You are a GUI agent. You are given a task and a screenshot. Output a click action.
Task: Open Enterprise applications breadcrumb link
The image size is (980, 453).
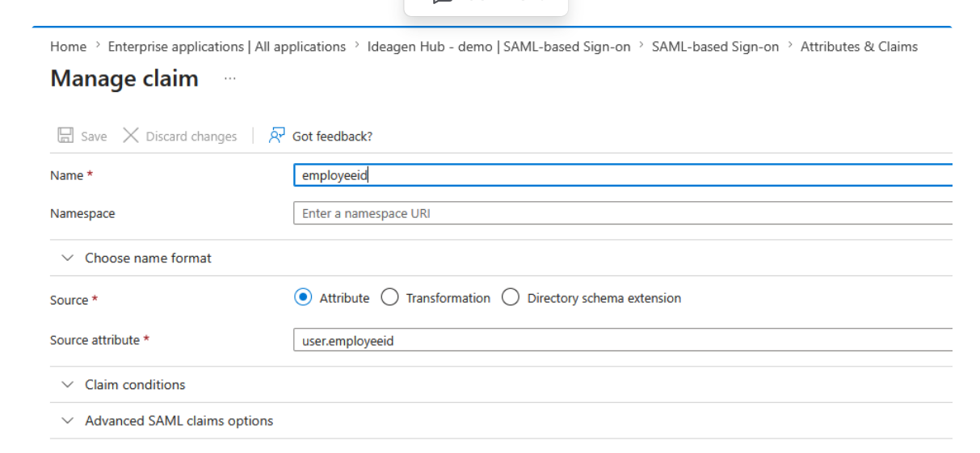(x=226, y=47)
